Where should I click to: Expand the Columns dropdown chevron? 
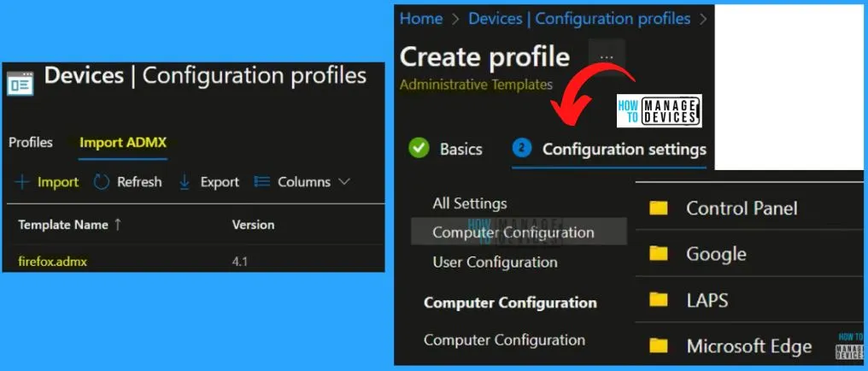(x=343, y=181)
